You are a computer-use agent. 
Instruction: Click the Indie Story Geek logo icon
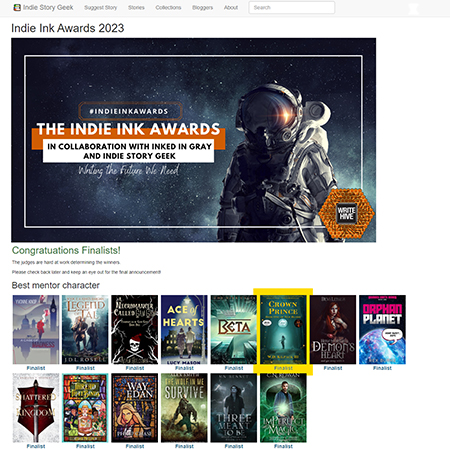17,7
